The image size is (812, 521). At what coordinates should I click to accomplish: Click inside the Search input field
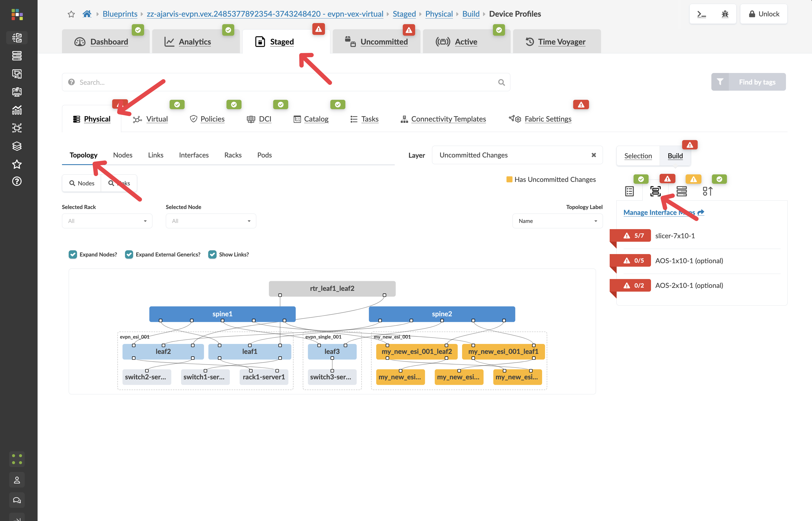[x=237, y=82]
